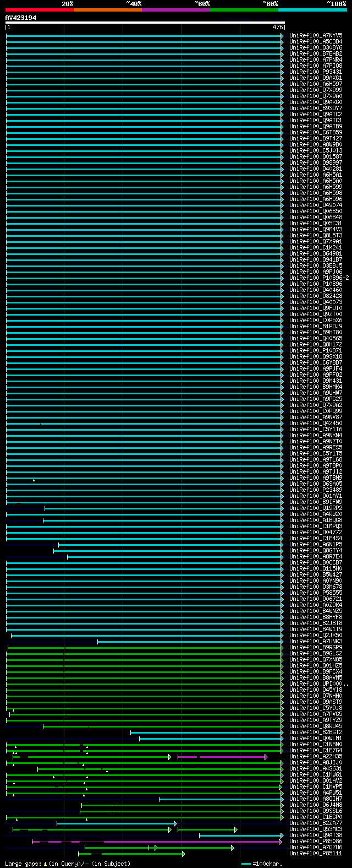Open hit UniRef100_Q308Y6
Screen dimensions: 352x868
(316, 47)
